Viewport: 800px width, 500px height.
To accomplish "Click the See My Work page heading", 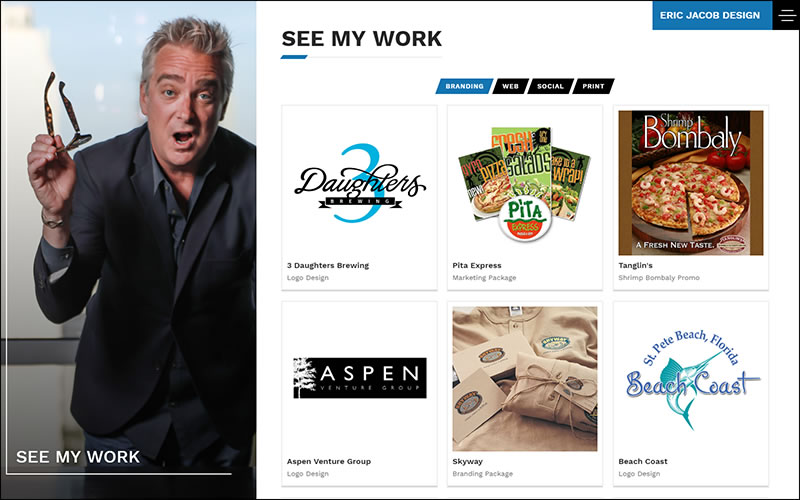I will pos(362,39).
